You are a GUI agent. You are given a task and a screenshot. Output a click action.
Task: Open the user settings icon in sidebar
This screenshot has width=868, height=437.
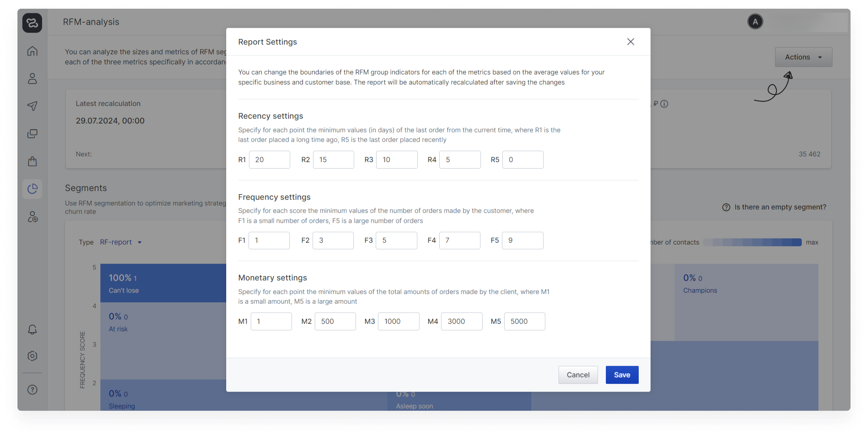(x=32, y=217)
